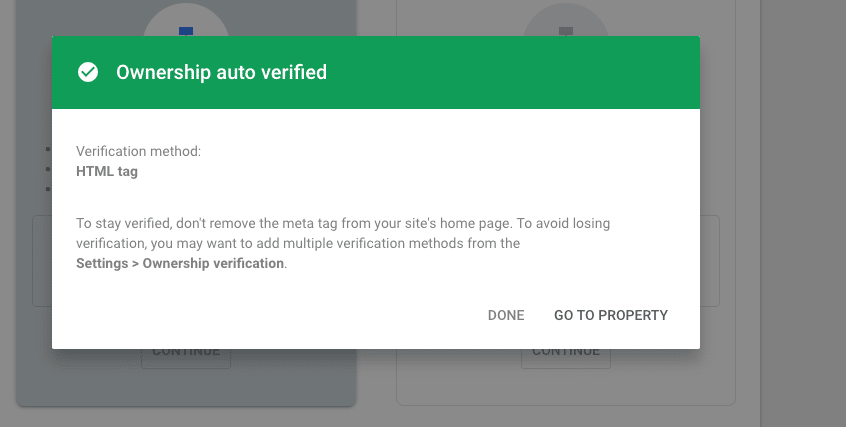Click the "Verification method:" label
Screen dimensions: 846x427
(x=139, y=151)
